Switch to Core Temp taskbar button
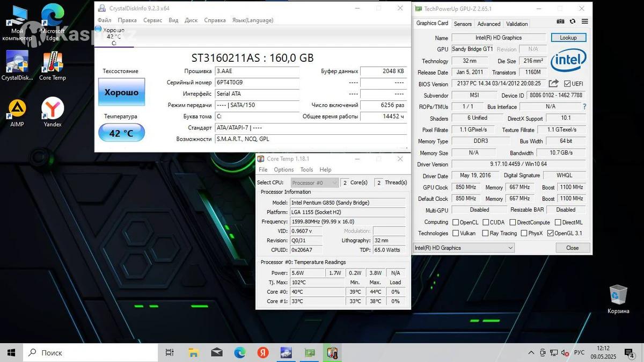The height and width of the screenshot is (362, 644). point(332,353)
